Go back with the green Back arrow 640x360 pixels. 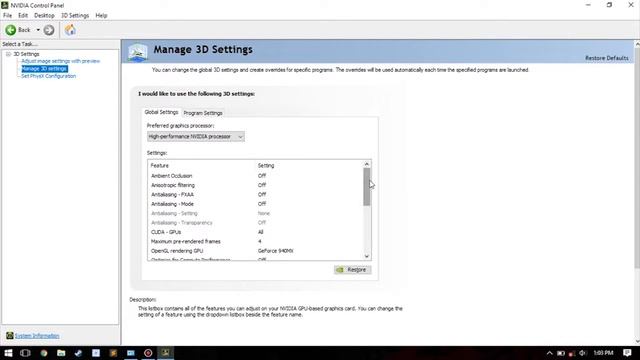[11, 30]
